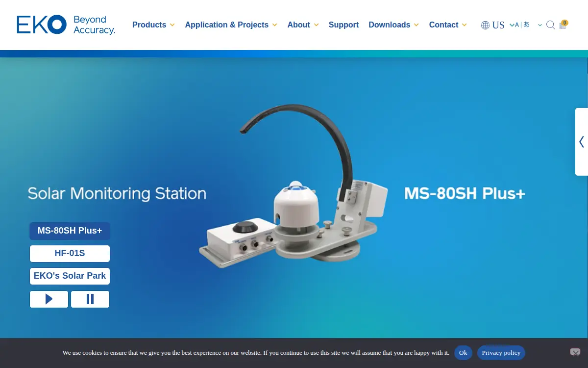This screenshot has height=368, width=588.
Task: Pause the slideshow
Action: tap(90, 299)
